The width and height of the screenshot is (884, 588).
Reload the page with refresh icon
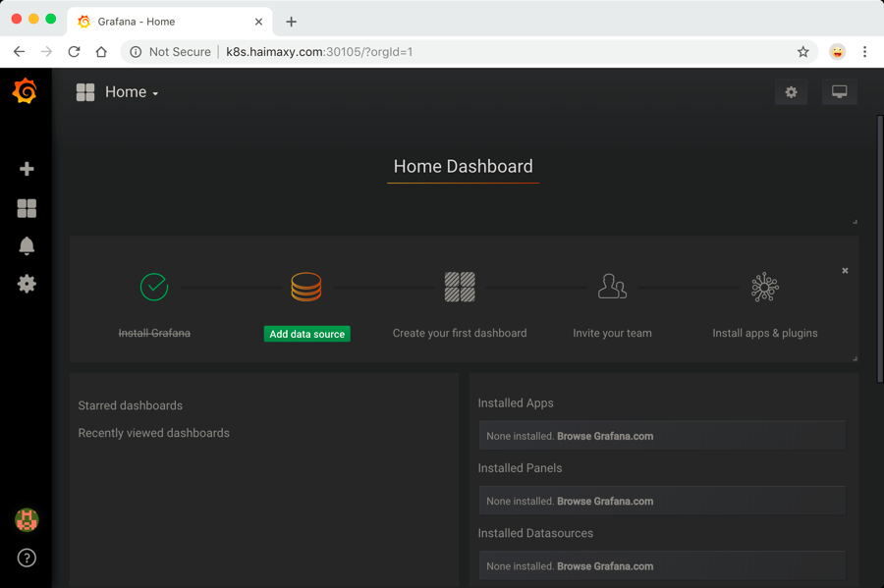[x=74, y=52]
